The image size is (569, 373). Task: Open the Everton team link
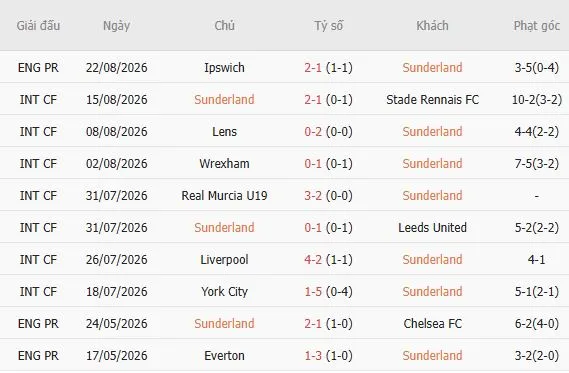click(x=224, y=356)
